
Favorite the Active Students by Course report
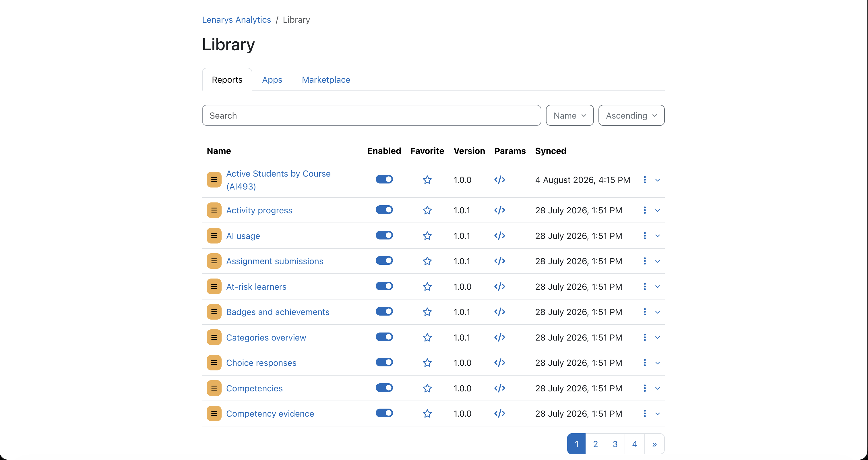point(427,180)
